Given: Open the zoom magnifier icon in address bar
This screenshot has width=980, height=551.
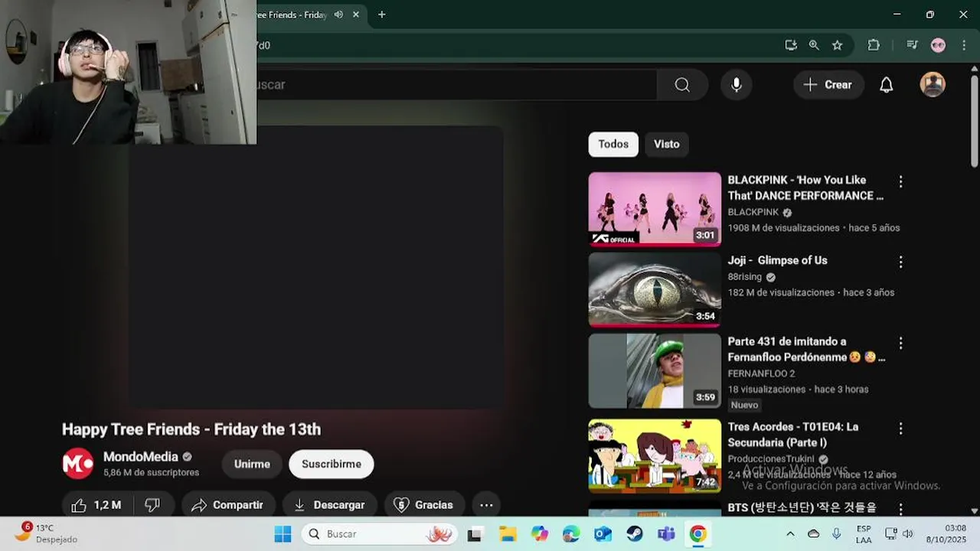Looking at the screenshot, I should pos(814,45).
